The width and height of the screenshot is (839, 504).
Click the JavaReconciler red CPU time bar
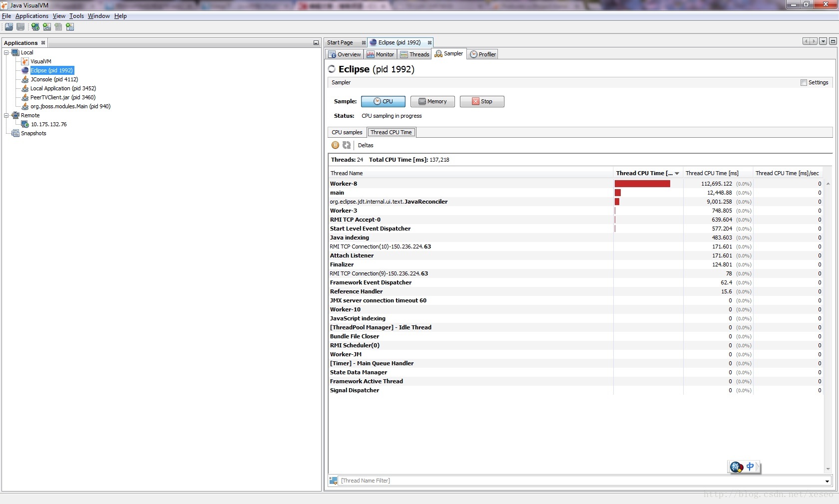tap(617, 202)
